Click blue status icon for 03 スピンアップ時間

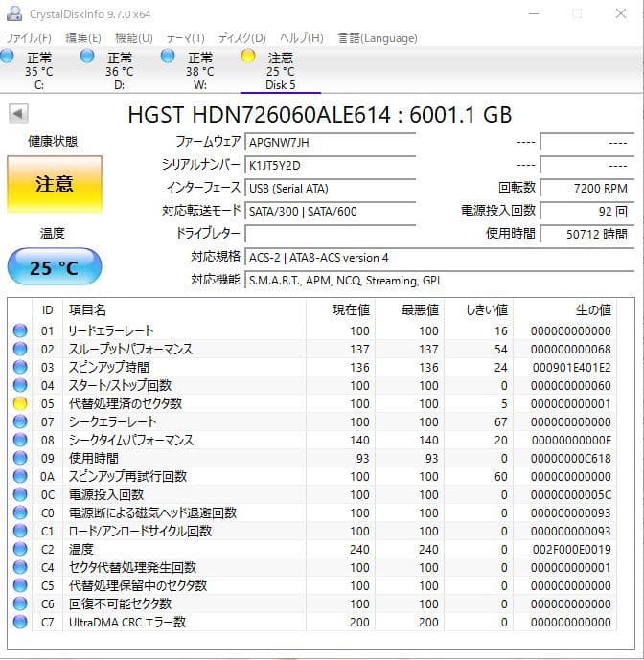(x=20, y=367)
